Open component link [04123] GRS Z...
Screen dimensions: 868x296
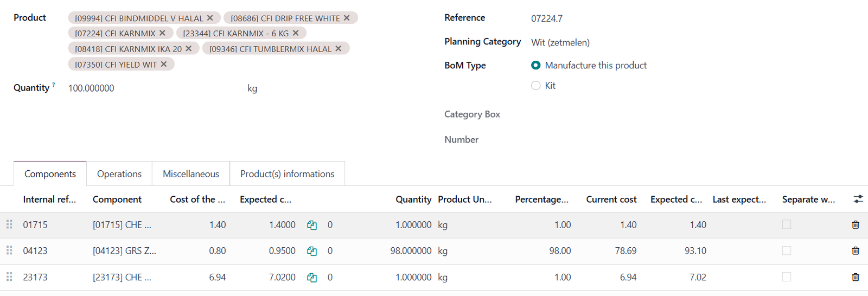pyautogui.click(x=124, y=251)
